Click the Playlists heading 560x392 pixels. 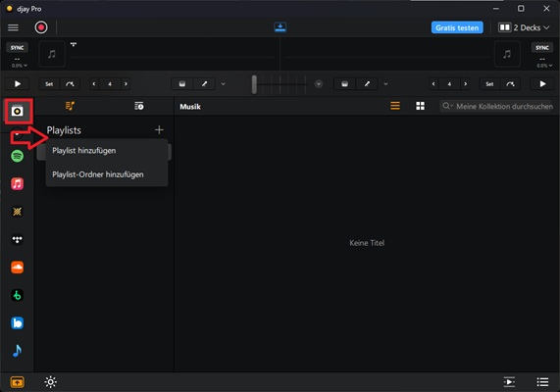(x=64, y=130)
